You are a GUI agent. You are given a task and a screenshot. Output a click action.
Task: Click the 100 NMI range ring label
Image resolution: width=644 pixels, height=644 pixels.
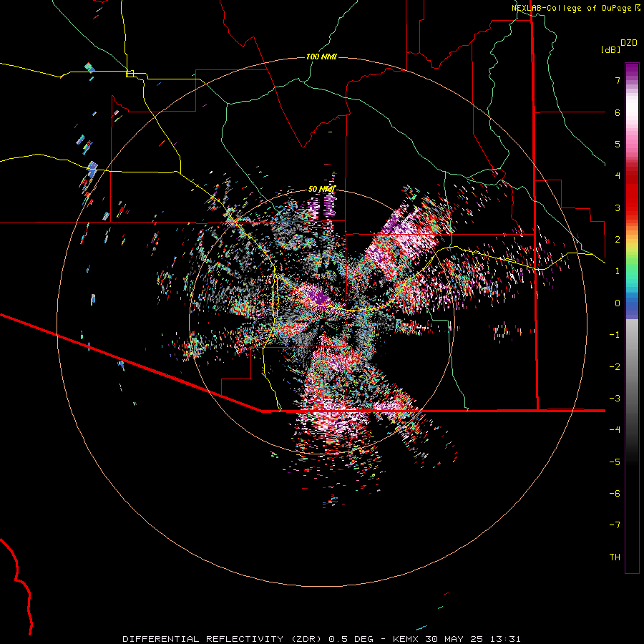(321, 57)
